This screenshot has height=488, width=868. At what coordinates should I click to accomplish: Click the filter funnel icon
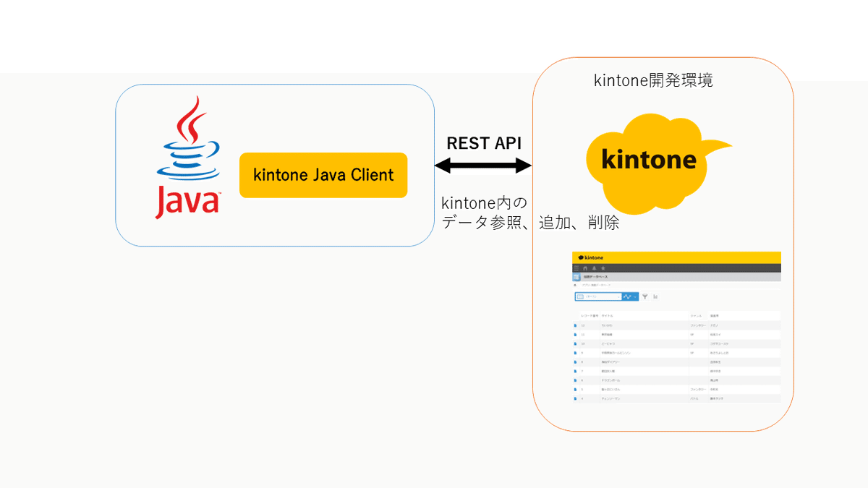point(645,296)
